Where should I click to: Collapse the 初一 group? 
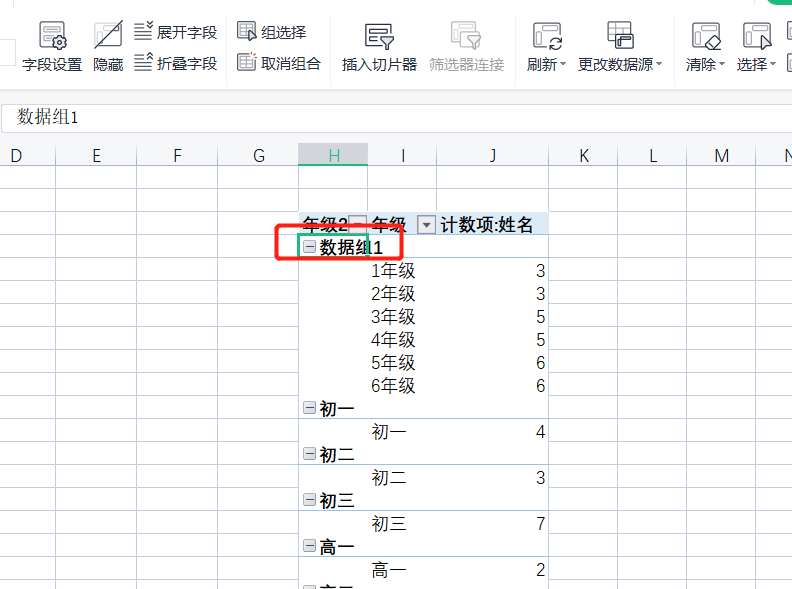[309, 408]
